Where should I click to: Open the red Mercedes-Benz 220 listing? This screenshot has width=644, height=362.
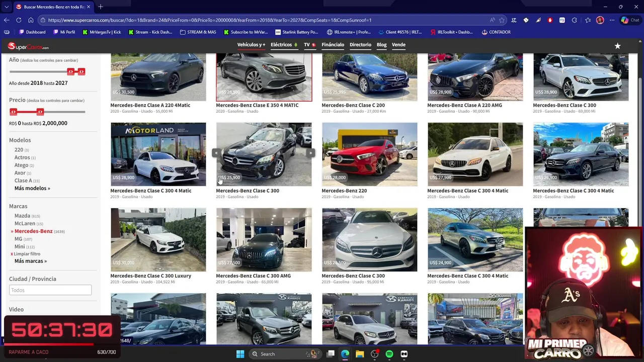coord(369,154)
